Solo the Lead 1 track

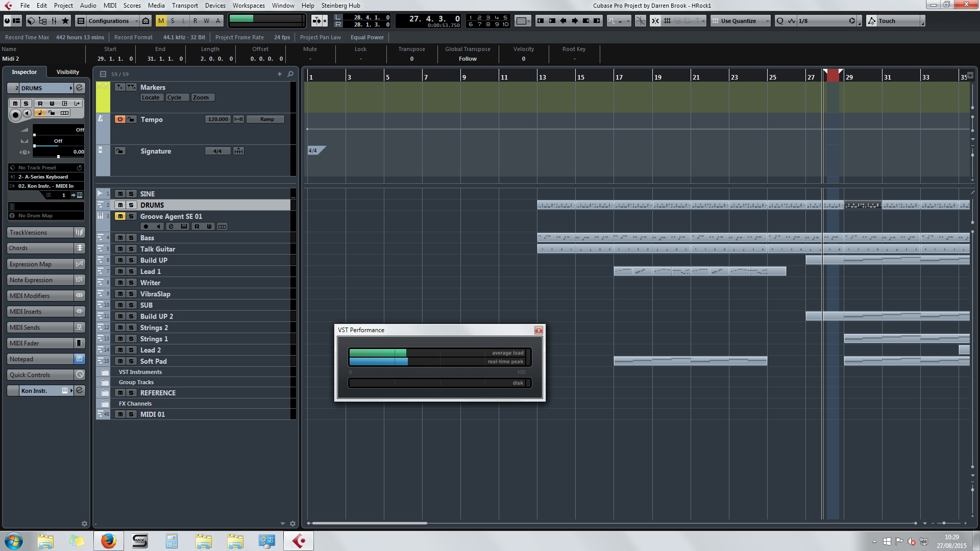point(131,271)
